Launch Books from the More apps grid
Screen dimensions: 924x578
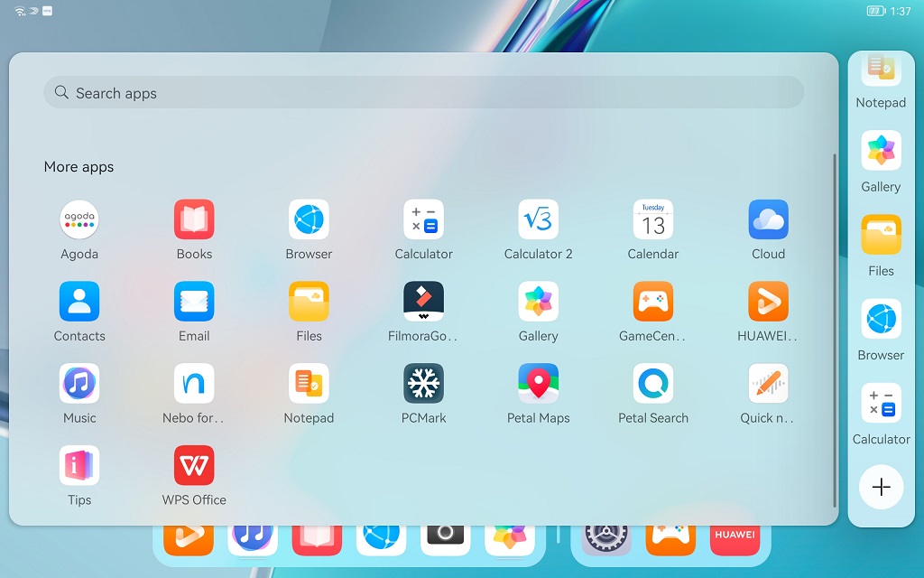(194, 219)
